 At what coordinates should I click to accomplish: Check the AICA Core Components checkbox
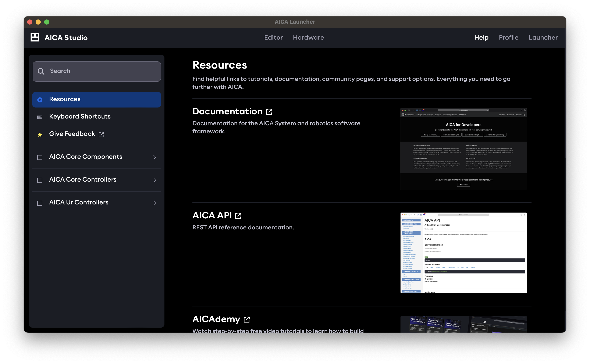click(40, 157)
